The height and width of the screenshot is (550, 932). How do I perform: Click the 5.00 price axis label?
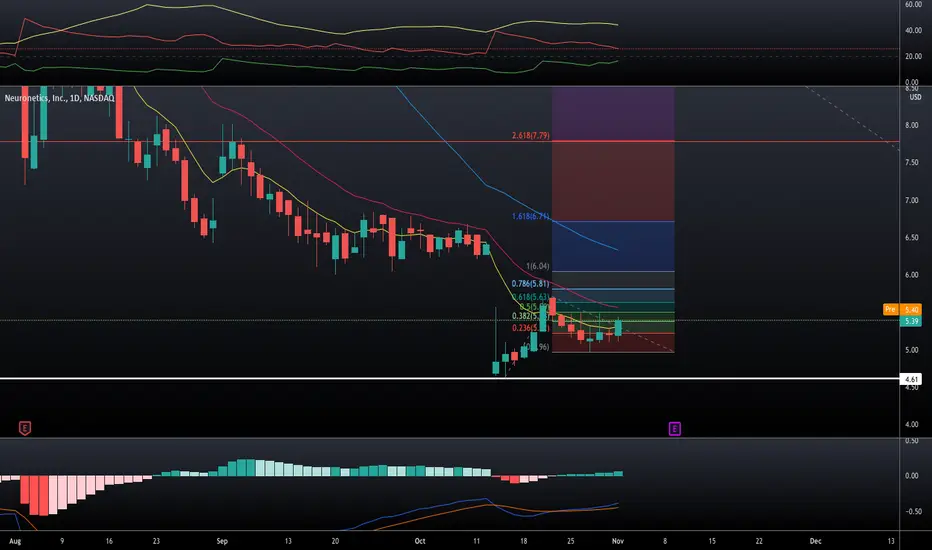point(911,350)
